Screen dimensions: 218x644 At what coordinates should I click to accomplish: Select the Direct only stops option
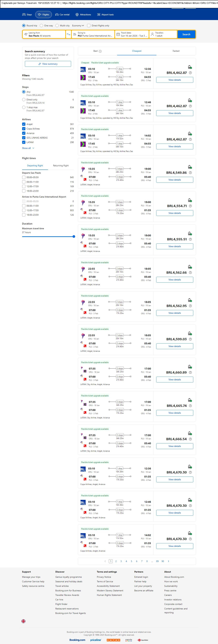coord(24,100)
